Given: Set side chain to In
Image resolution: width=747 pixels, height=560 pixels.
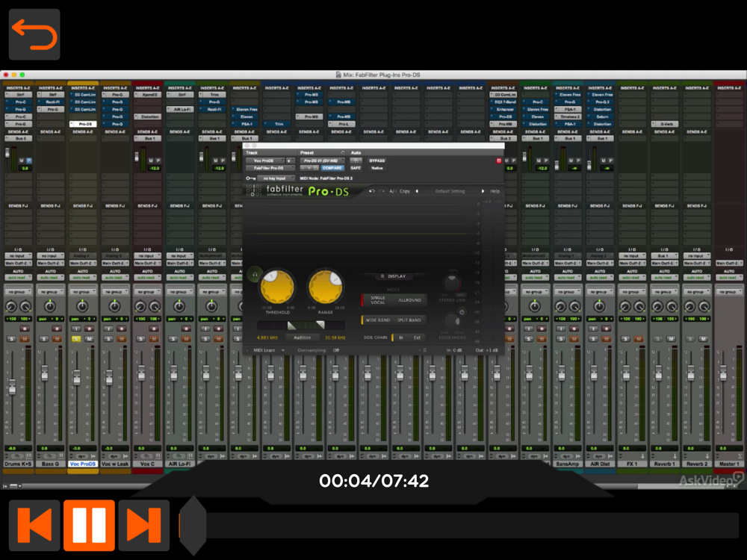Looking at the screenshot, I should tap(400, 337).
